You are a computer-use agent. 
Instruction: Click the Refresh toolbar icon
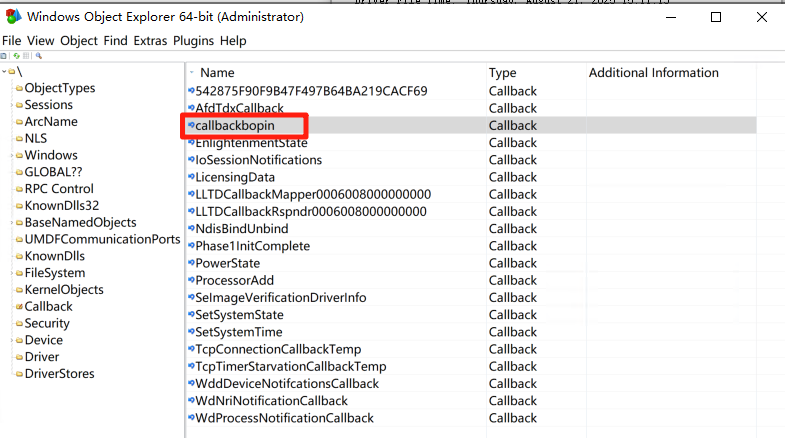(15, 56)
